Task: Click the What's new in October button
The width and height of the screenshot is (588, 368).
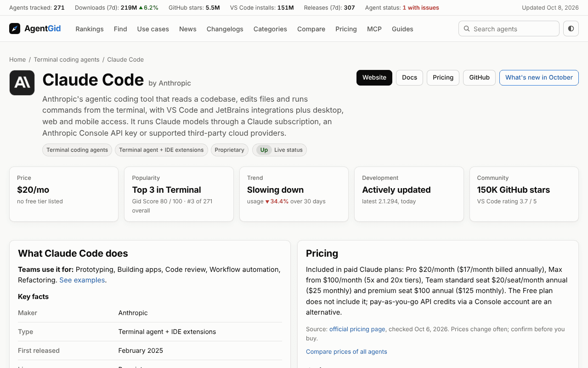Action: pos(539,78)
